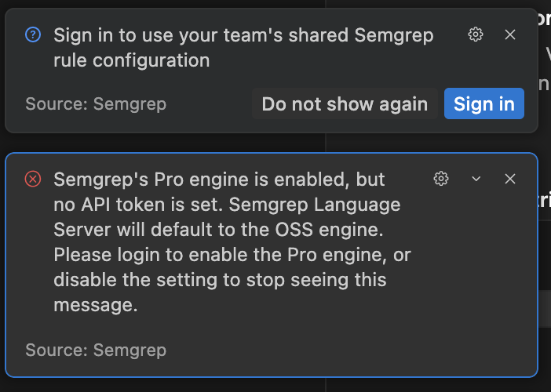Image resolution: width=551 pixels, height=392 pixels.
Task: Click "rule configuration" text in first notification
Action: (131, 60)
